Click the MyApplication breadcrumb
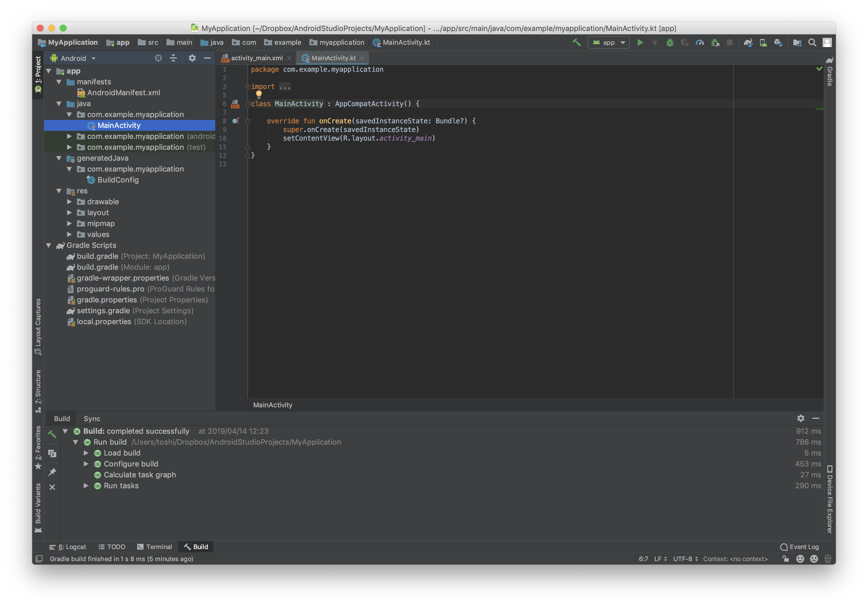The width and height of the screenshot is (868, 607). pos(68,42)
